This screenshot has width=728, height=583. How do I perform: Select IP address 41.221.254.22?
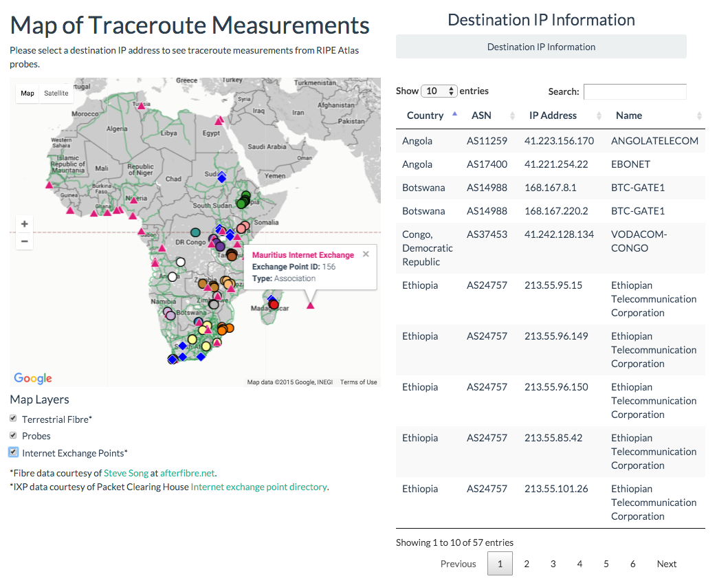pos(556,164)
